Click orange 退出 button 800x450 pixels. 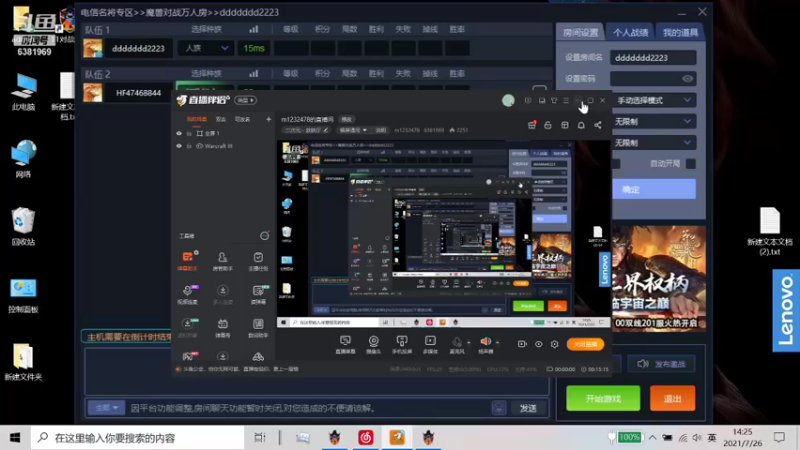tap(672, 398)
